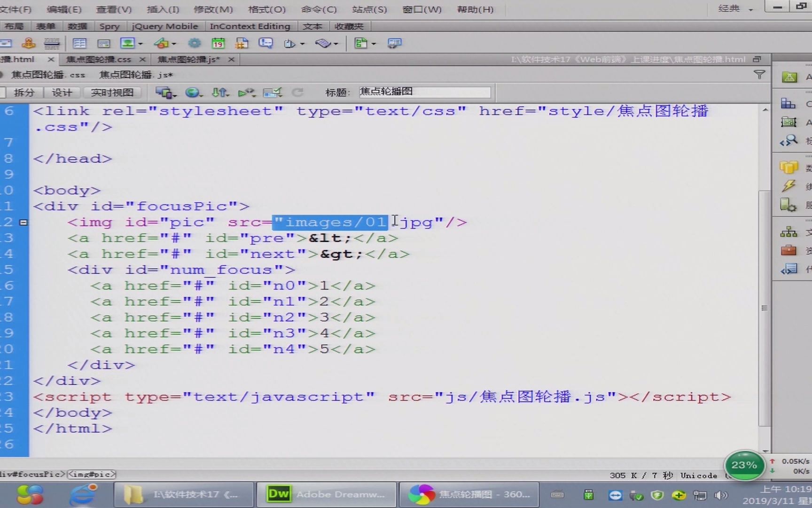812x508 pixels.
Task: Switch to 拆分 split view
Action: (23, 93)
